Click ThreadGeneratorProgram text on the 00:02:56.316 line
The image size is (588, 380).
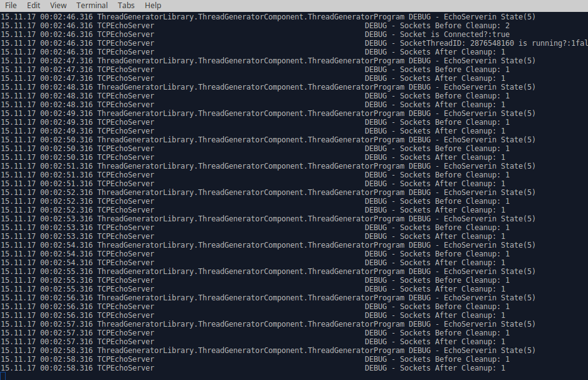[356, 298]
